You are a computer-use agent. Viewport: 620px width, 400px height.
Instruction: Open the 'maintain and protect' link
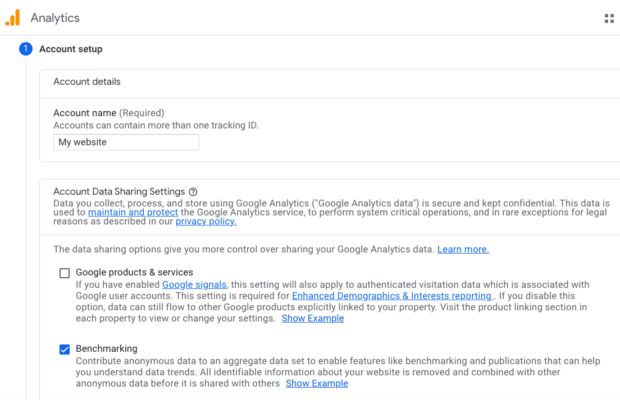pyautogui.click(x=134, y=213)
